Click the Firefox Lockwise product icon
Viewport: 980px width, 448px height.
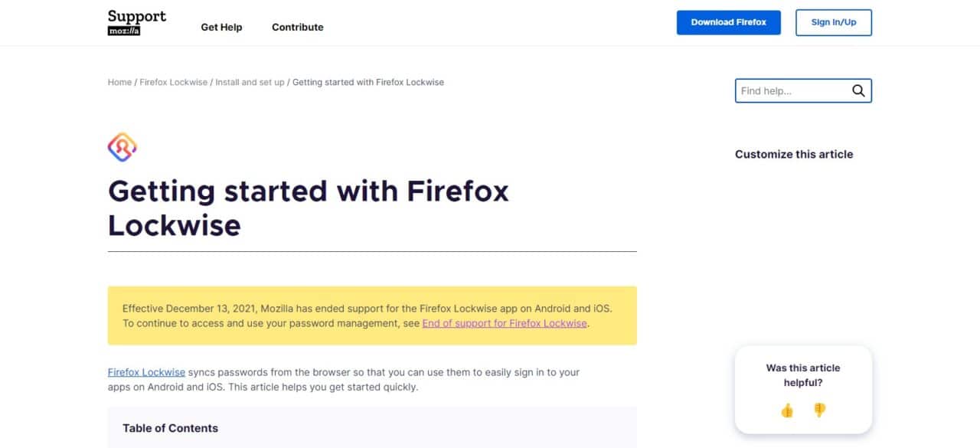click(x=122, y=147)
